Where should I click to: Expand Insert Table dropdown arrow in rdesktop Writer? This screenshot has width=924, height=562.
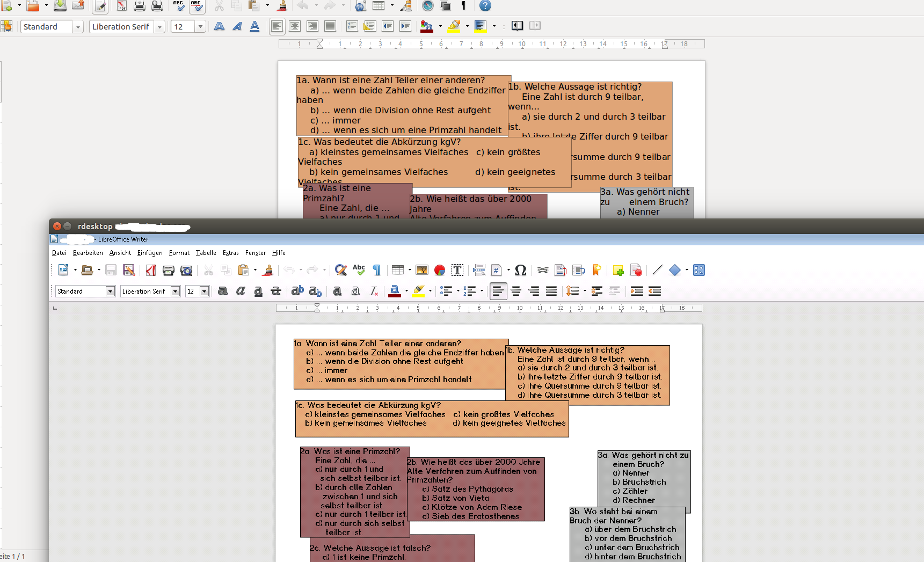click(x=410, y=270)
